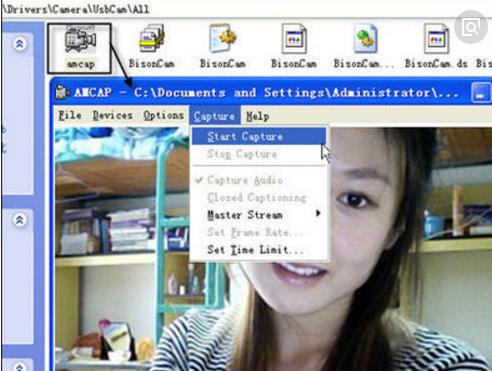Minimize the AMCAP window
Viewport: 492px width, 371px height.
(480, 93)
